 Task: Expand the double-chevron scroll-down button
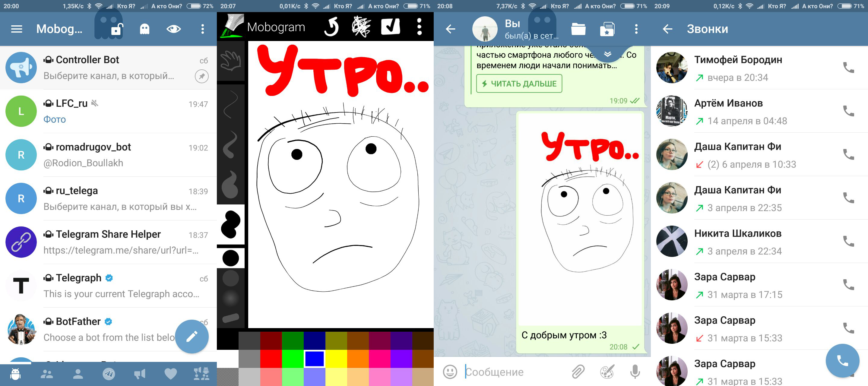[x=607, y=54]
